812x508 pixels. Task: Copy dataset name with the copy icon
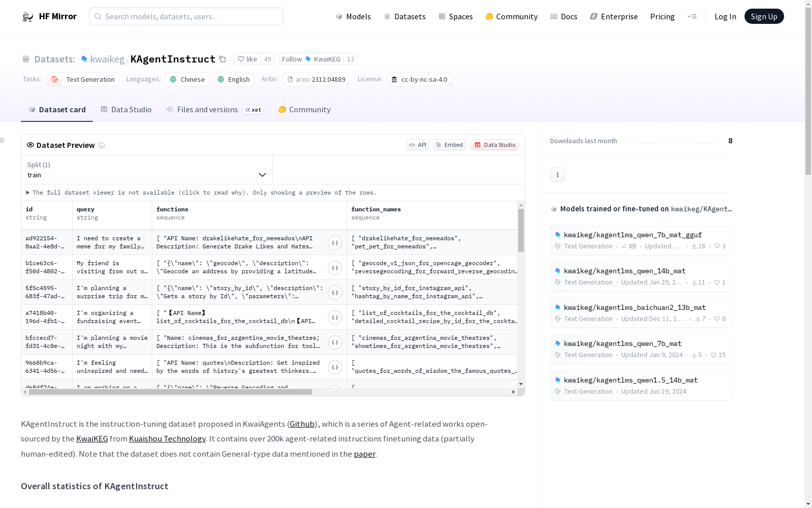pos(222,59)
